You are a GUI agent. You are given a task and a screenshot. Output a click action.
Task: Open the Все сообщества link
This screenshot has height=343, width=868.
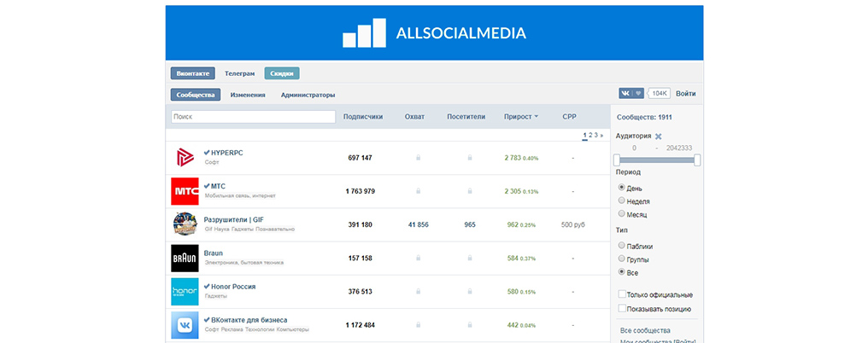pos(646,330)
